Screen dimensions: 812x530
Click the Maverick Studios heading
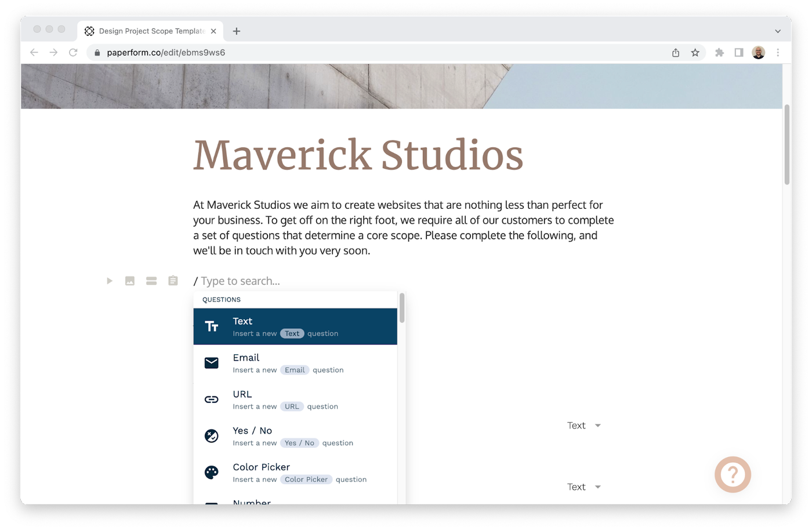coord(358,155)
